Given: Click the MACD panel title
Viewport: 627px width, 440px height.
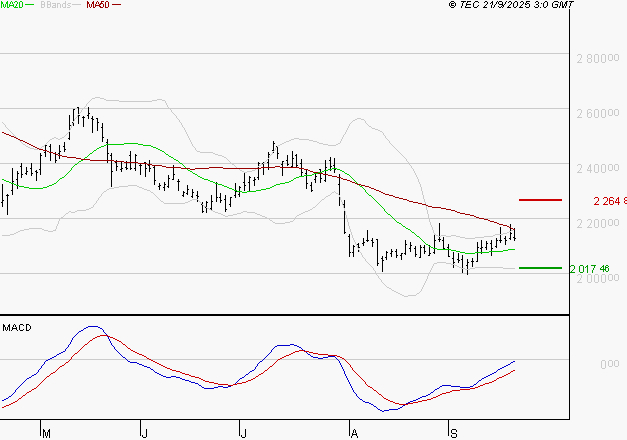Looking at the screenshot, I should tap(16, 327).
